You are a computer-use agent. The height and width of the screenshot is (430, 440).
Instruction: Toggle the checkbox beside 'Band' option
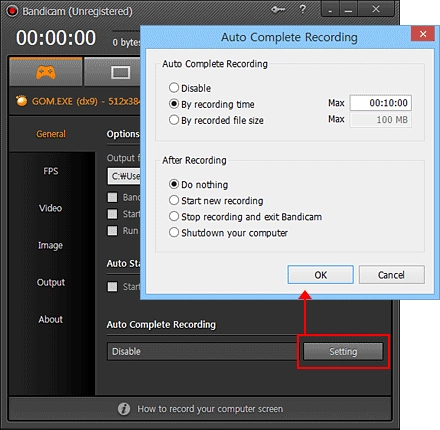pyautogui.click(x=112, y=197)
